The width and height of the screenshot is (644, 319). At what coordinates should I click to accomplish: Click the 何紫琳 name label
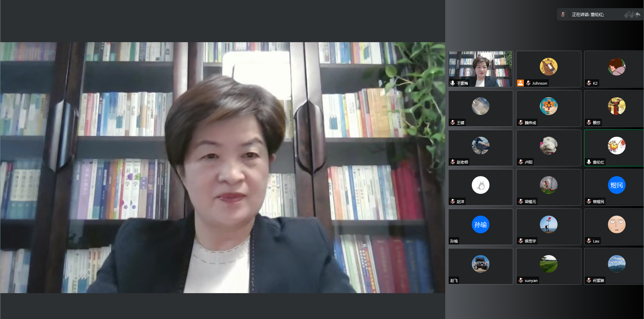tap(598, 281)
